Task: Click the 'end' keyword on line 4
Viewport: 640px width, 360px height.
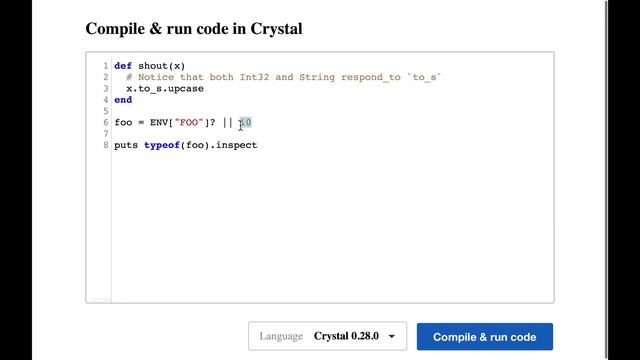Action: tap(123, 100)
